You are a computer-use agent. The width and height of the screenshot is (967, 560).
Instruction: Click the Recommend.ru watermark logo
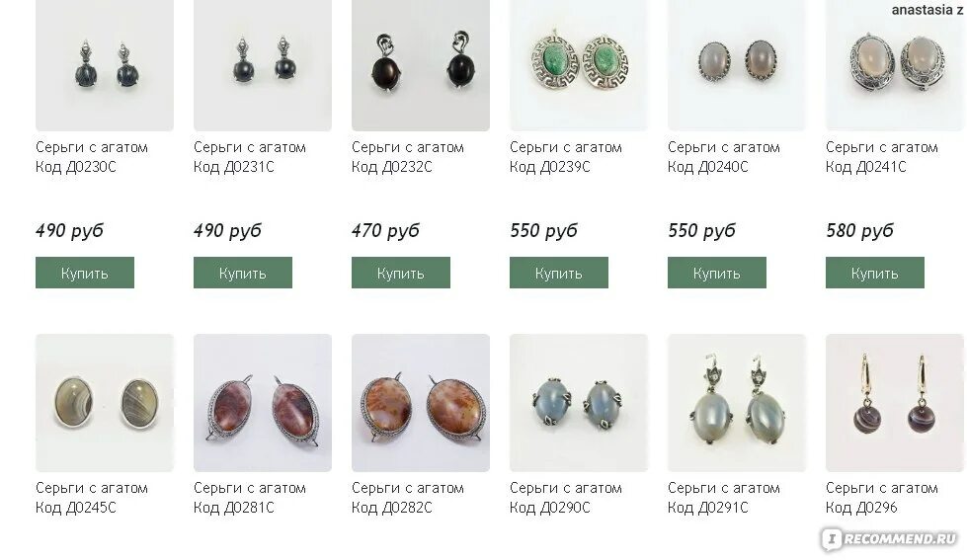point(891,539)
